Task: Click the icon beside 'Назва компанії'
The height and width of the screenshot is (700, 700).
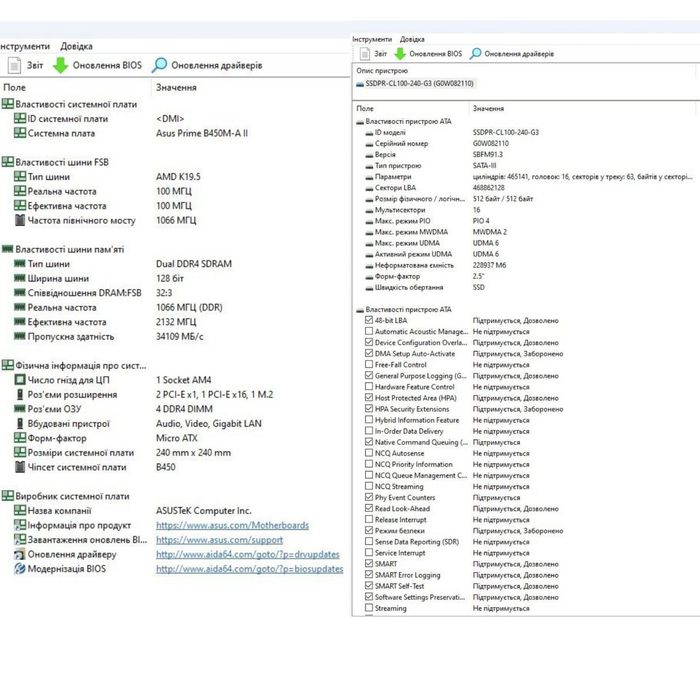Action: (20, 510)
